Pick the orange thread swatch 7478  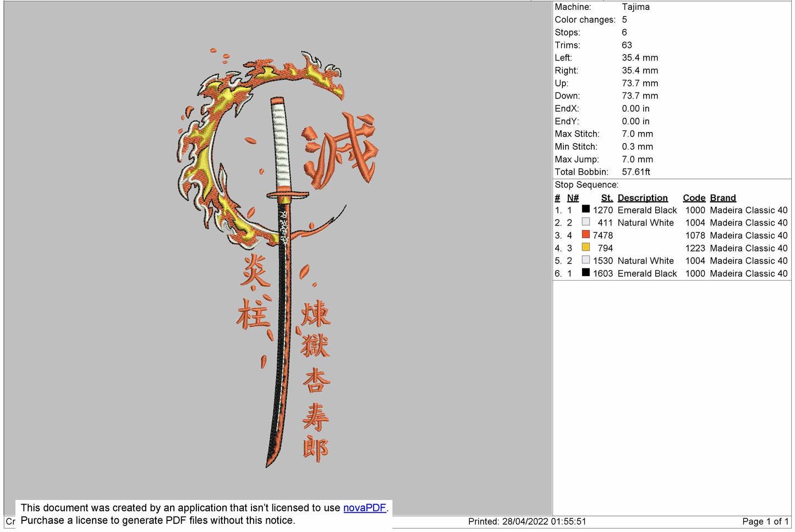(585, 234)
